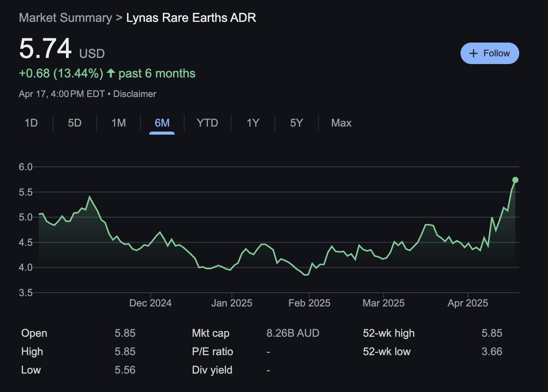
Task: Click the P/E ratio label
Action: tap(213, 351)
